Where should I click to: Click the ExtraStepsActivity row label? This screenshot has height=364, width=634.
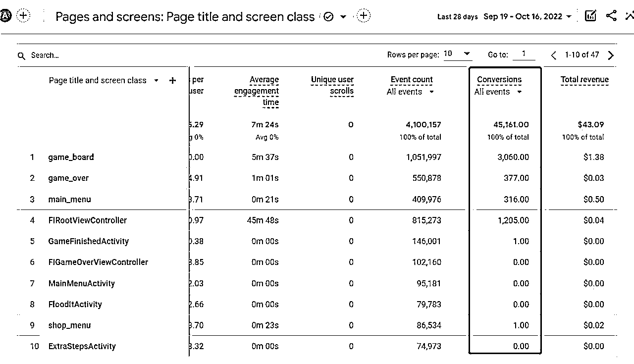point(82,347)
